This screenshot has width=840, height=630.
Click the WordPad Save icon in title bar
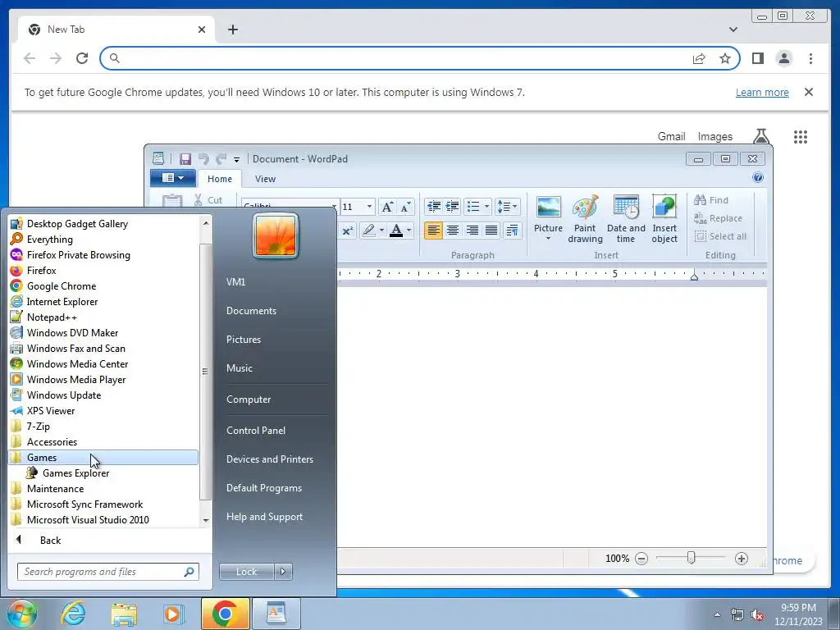click(x=185, y=159)
